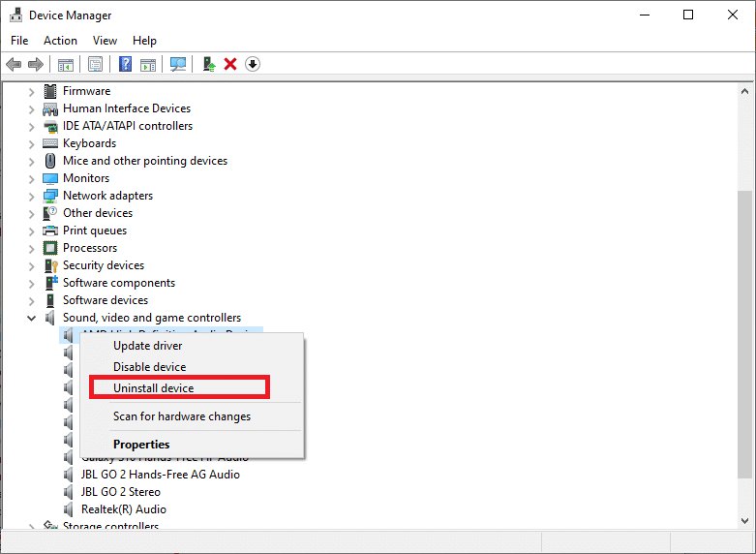Open the View menu
Viewport: 756px width, 554px height.
(x=105, y=41)
